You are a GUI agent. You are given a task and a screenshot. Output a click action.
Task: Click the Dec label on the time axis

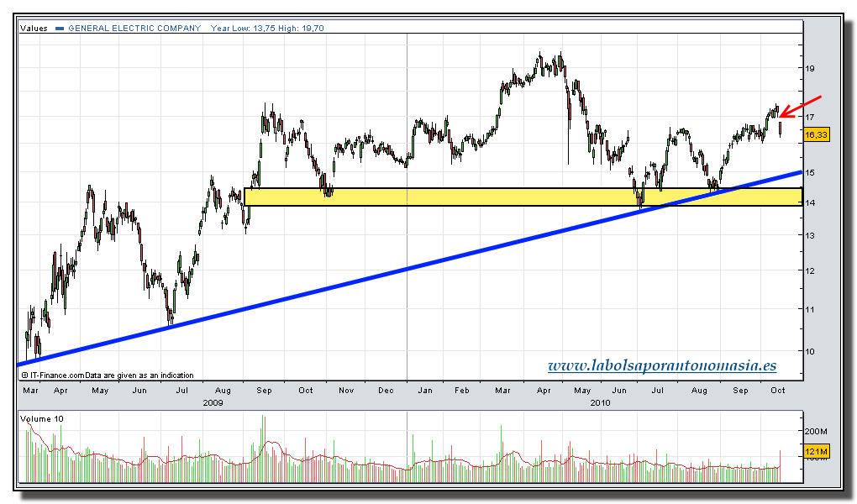click(386, 391)
